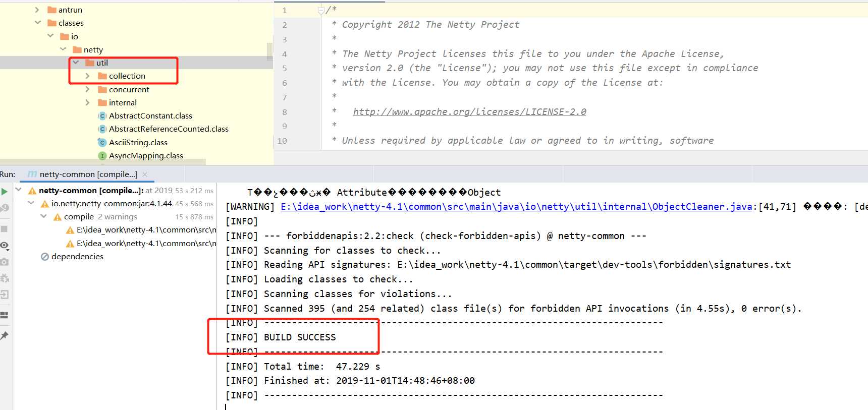Click the Copyright 2012 The Netty Project comment
The image size is (868, 410).
(430, 25)
